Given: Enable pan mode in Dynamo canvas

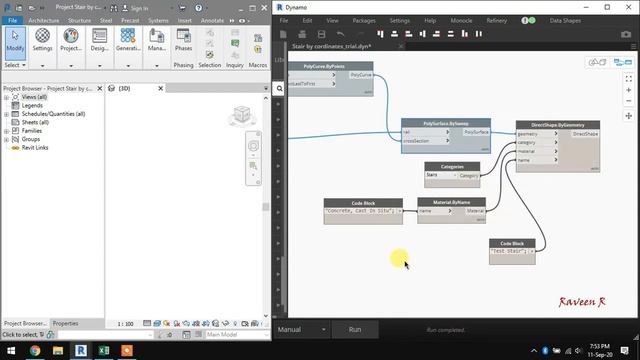Looking at the screenshot, I should click(x=629, y=116).
